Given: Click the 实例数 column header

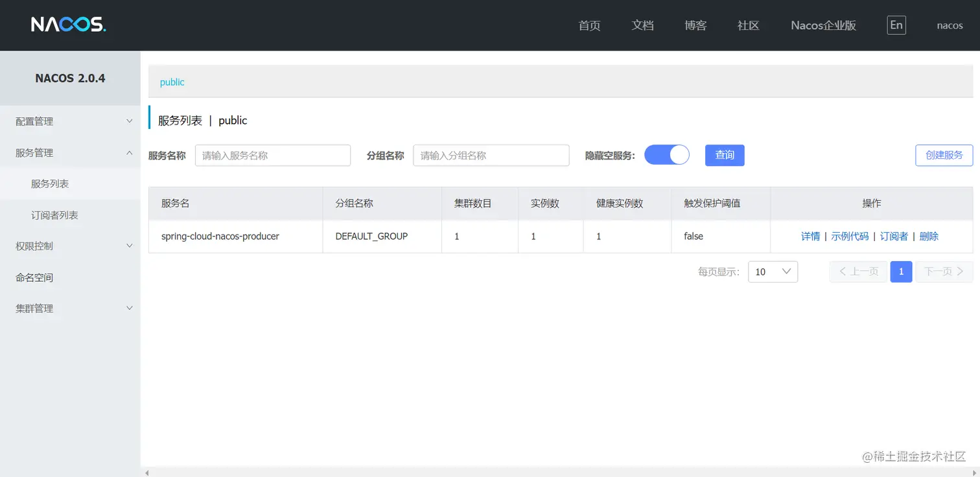Looking at the screenshot, I should (x=551, y=203).
